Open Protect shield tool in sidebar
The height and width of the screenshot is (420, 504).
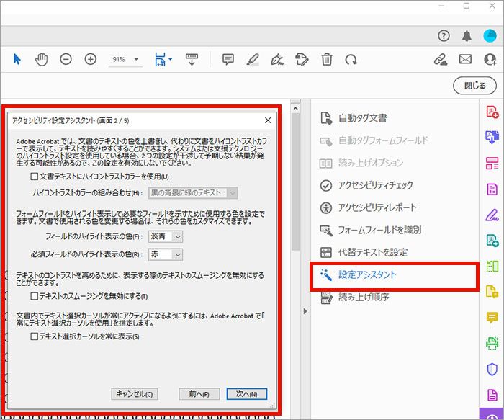tap(492, 370)
